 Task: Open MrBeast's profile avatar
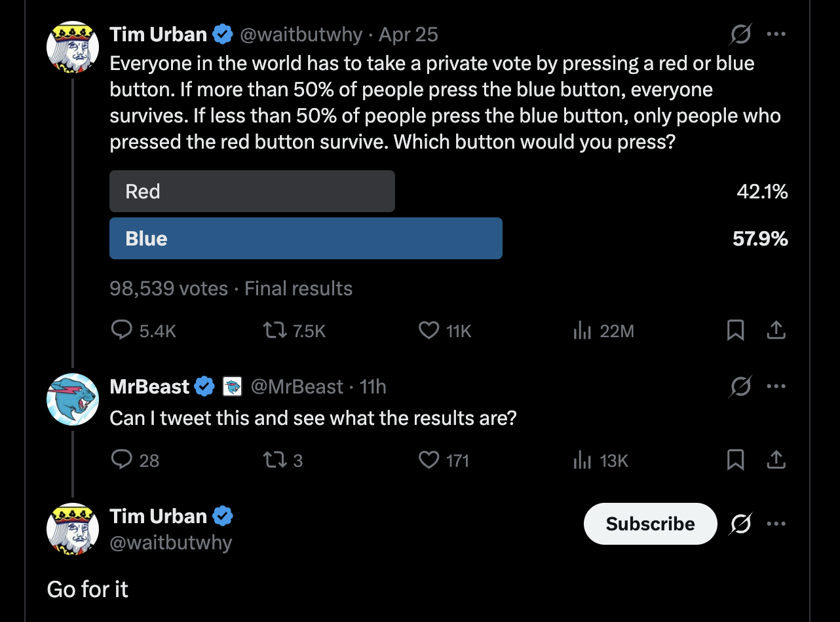click(73, 399)
